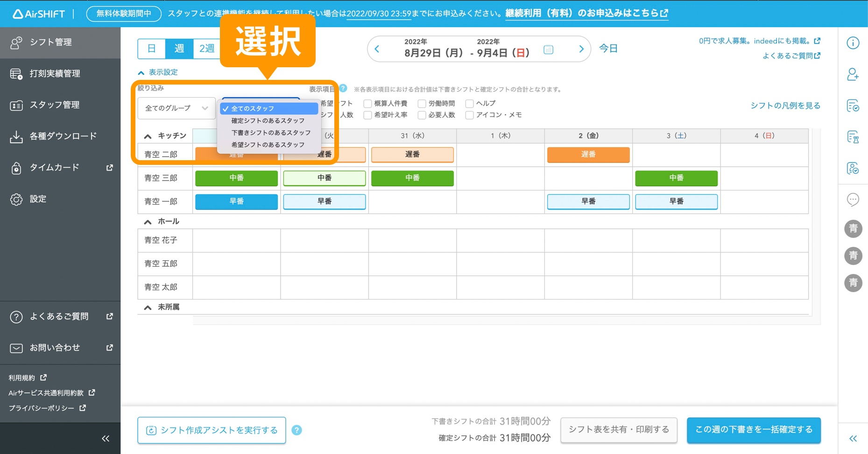Open the 全てのグループ dropdown
868x454 pixels.
pyautogui.click(x=176, y=108)
